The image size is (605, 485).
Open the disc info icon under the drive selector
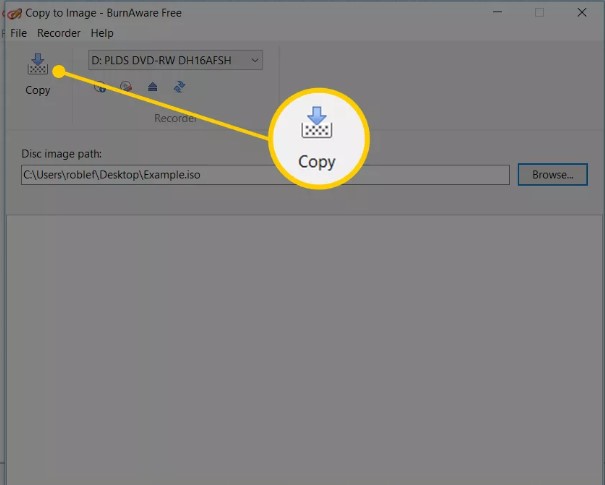point(100,87)
